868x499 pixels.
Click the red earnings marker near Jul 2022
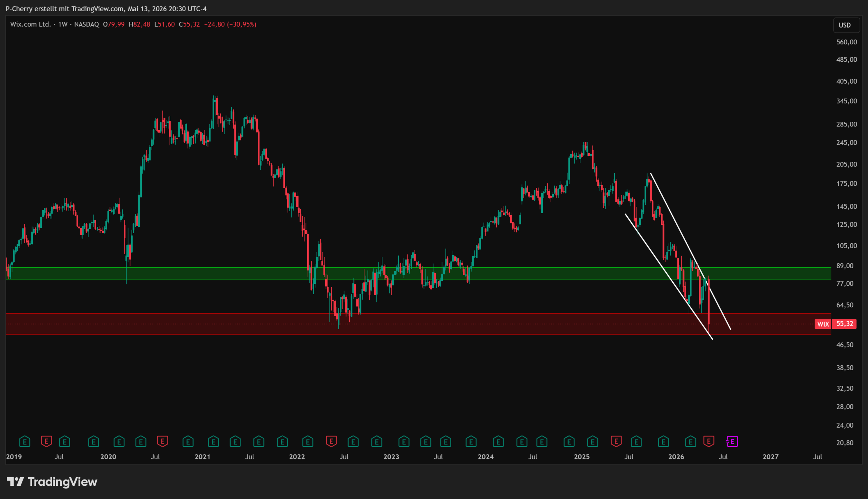[x=331, y=441]
